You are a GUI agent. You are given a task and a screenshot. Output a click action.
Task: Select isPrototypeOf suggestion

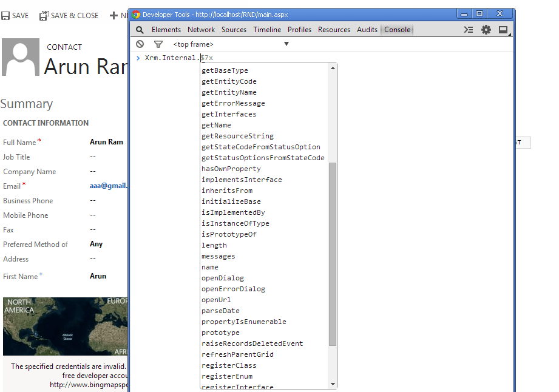tap(229, 234)
